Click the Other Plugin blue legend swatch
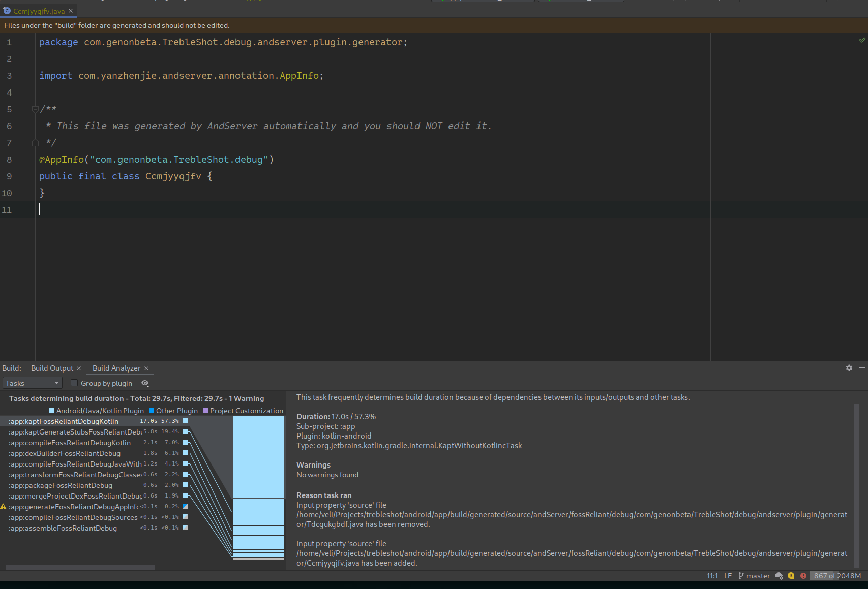 [x=152, y=410]
